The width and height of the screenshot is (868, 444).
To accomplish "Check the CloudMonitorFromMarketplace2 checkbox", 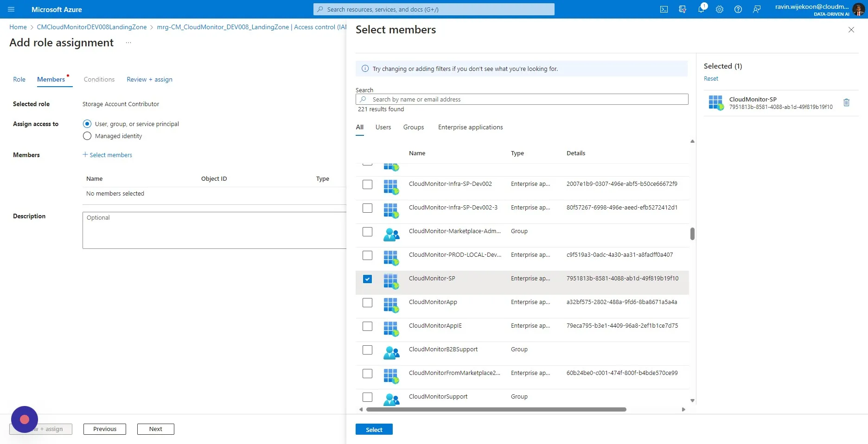I will [x=367, y=374].
